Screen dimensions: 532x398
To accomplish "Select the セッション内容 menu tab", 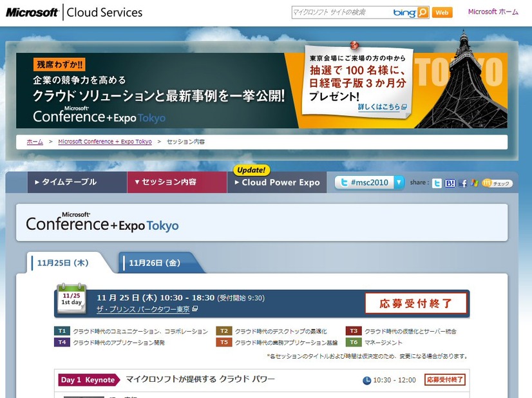I will (177, 182).
